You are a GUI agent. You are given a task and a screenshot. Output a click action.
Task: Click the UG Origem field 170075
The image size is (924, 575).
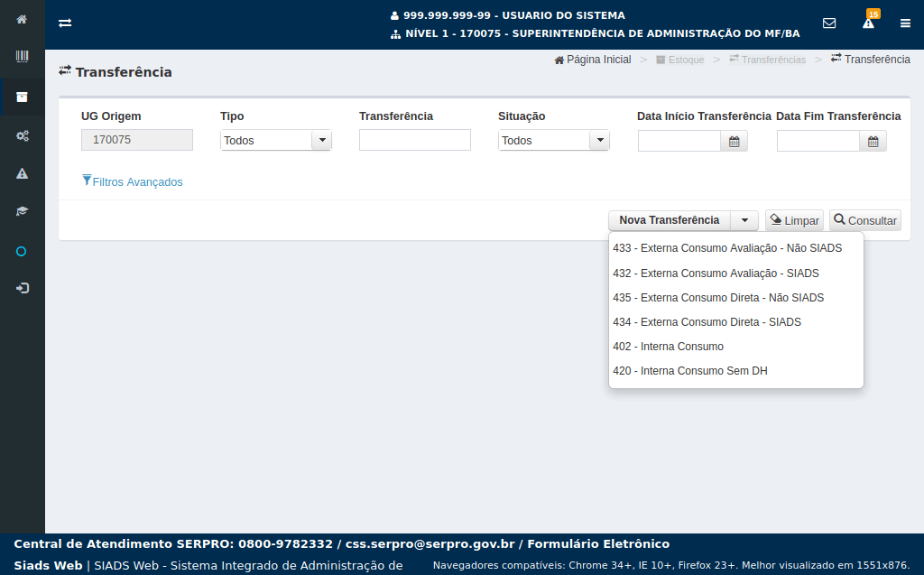[137, 140]
